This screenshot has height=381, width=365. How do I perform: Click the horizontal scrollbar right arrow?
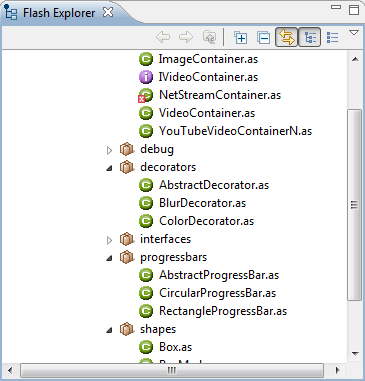click(x=338, y=370)
